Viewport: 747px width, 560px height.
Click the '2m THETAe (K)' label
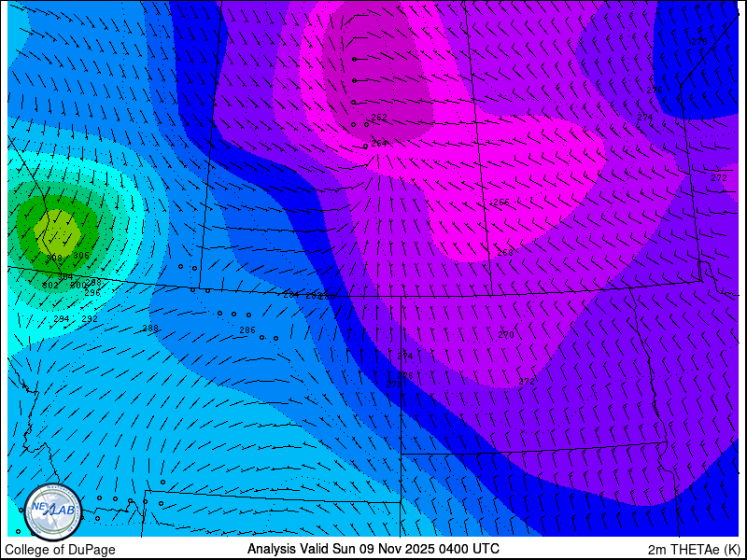694,550
